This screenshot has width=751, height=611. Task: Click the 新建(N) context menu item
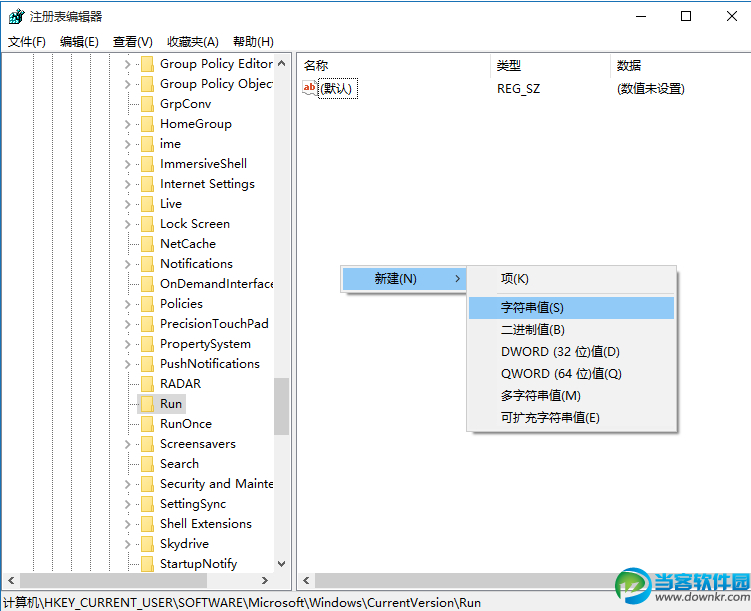[404, 279]
